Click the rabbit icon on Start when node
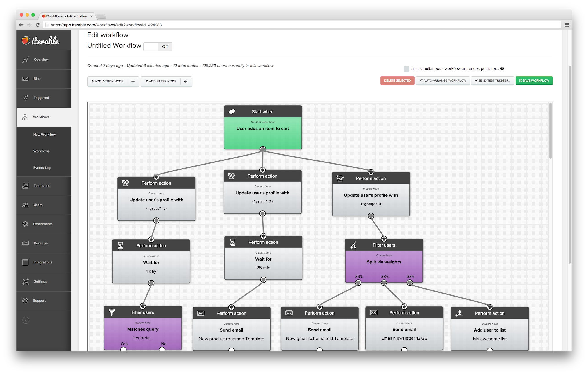The image size is (588, 374). [232, 111]
